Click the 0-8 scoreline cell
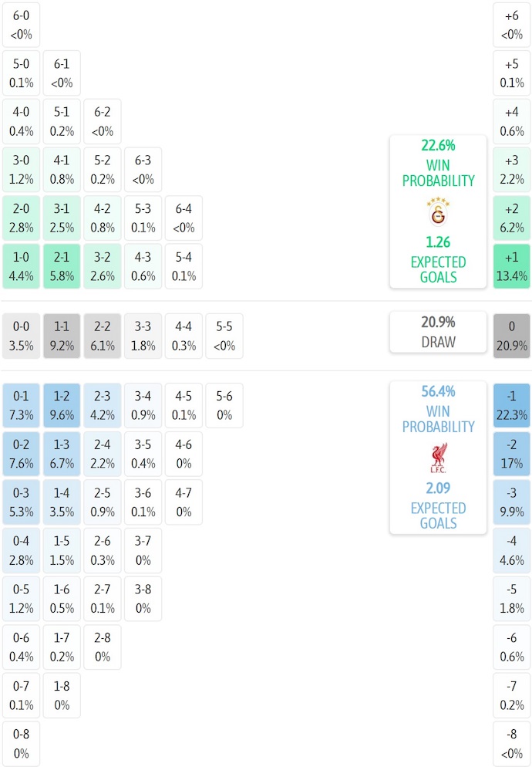 [22, 744]
